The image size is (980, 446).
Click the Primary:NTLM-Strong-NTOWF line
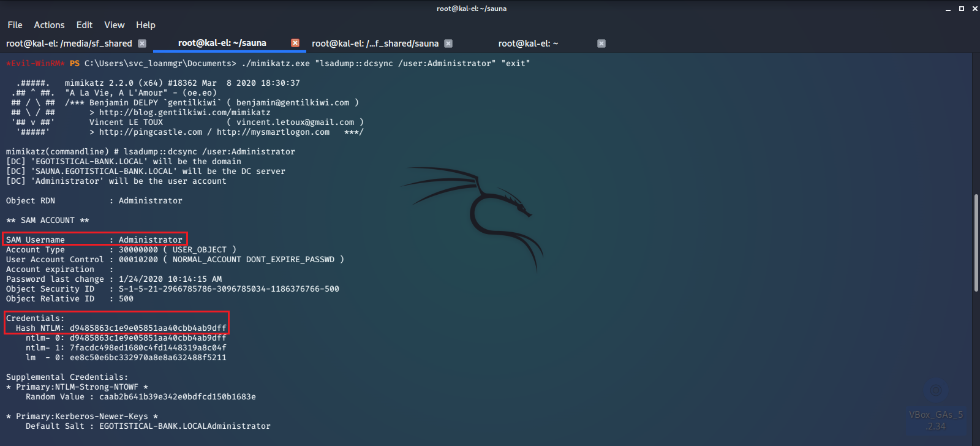click(77, 387)
